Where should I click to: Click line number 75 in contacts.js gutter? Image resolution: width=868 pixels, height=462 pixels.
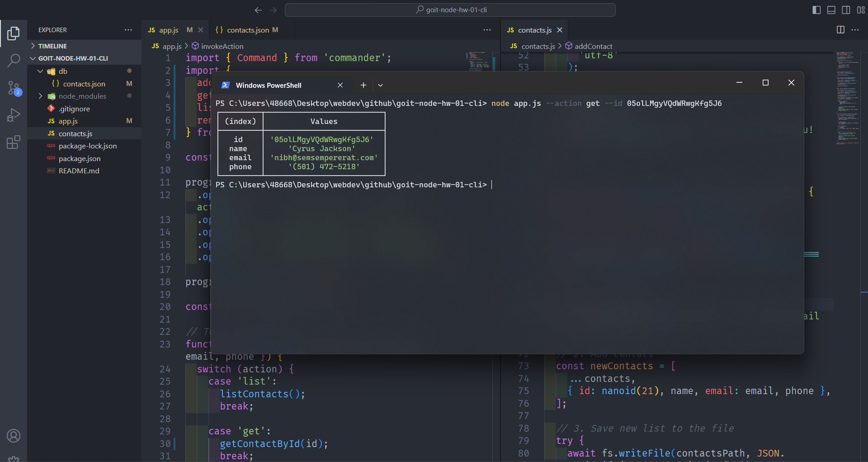pyautogui.click(x=524, y=391)
